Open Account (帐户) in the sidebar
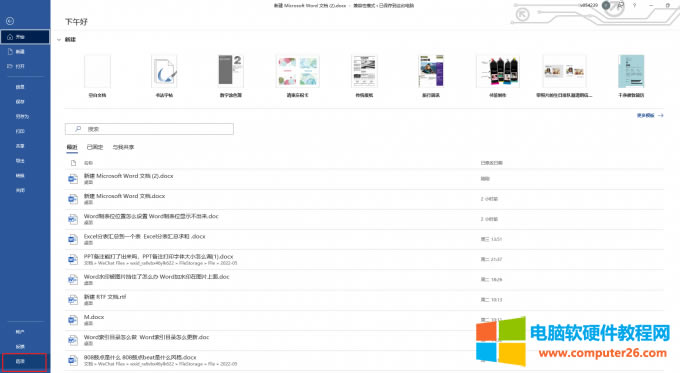 pos(20,332)
